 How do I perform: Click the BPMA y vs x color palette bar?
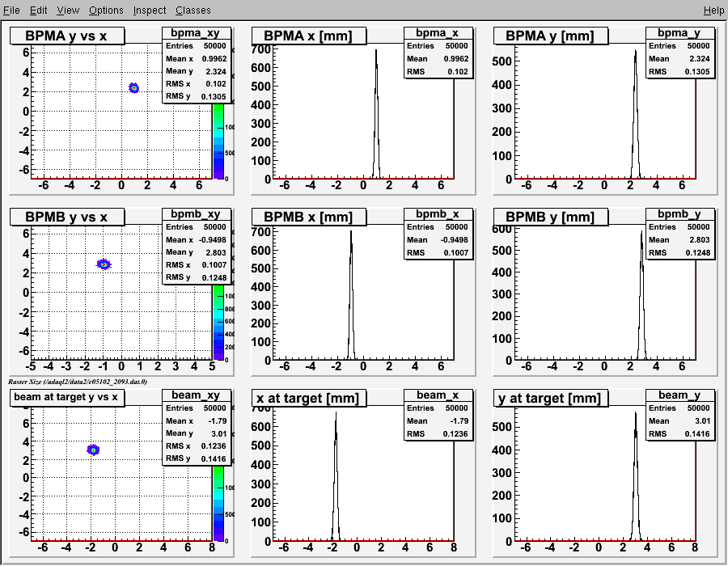point(218,141)
